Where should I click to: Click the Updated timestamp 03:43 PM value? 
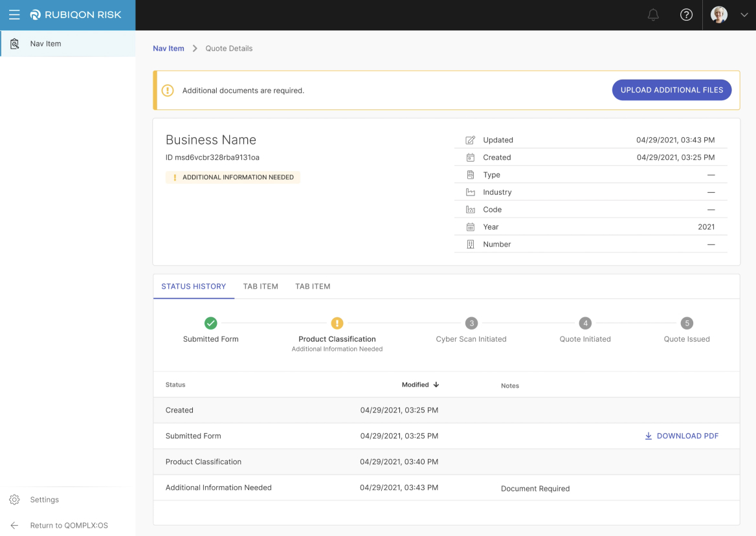tap(676, 140)
